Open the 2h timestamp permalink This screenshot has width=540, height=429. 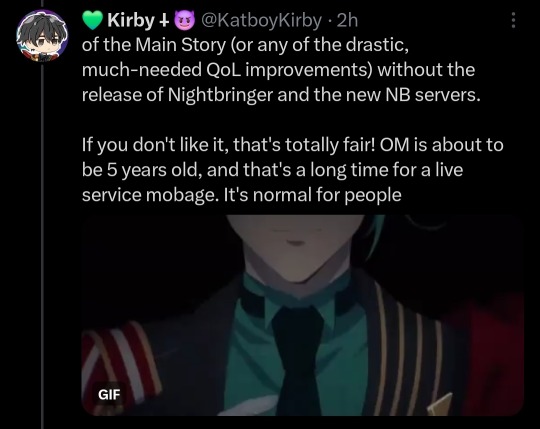click(x=347, y=20)
